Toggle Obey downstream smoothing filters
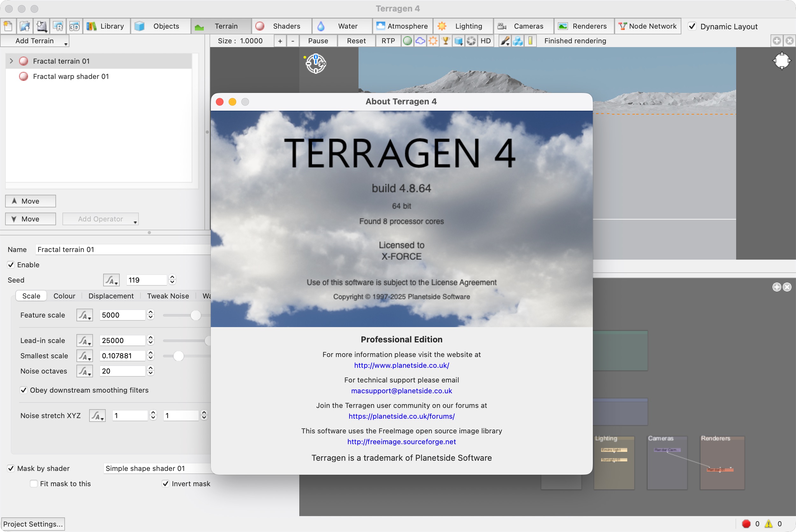796x532 pixels. pos(24,390)
